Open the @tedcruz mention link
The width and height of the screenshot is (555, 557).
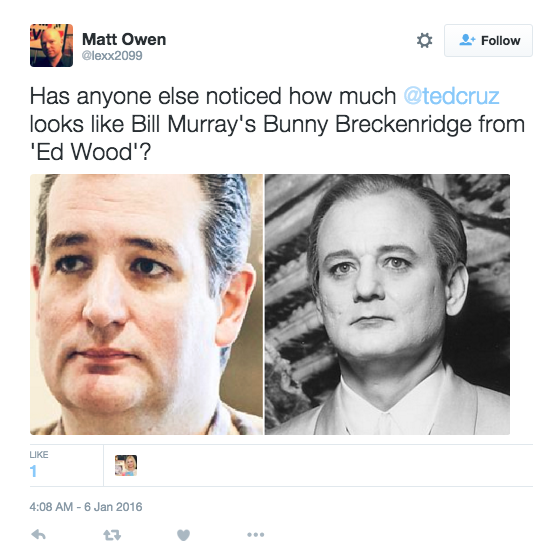(451, 96)
